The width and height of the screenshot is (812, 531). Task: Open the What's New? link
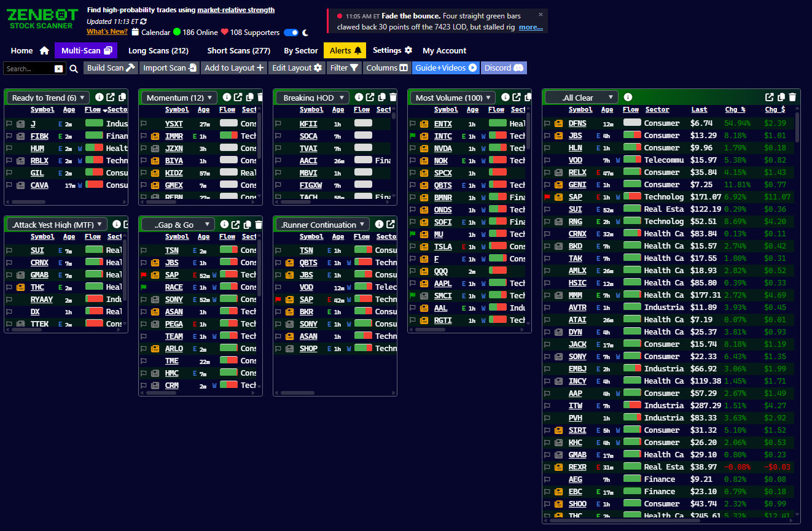pyautogui.click(x=107, y=32)
